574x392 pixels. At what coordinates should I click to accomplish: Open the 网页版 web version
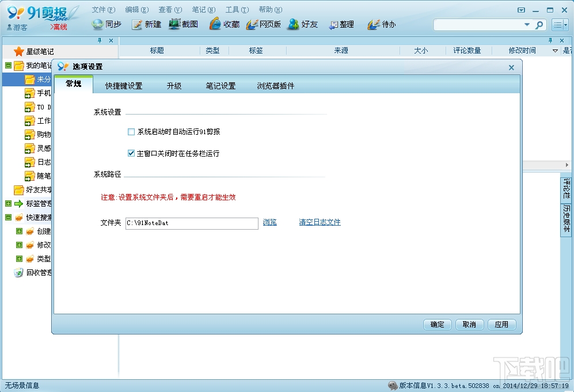pos(264,24)
